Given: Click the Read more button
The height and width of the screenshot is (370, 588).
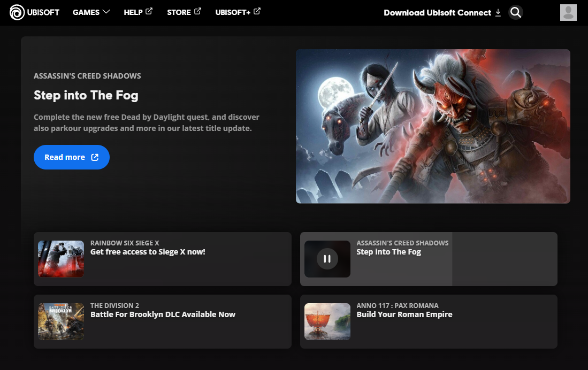Looking at the screenshot, I should pos(72,157).
